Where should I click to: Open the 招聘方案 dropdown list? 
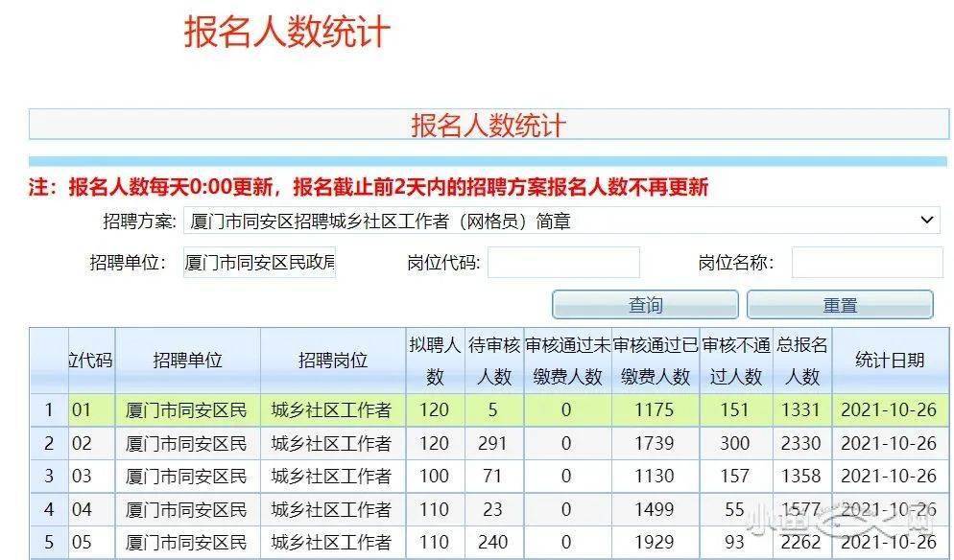coord(562,221)
